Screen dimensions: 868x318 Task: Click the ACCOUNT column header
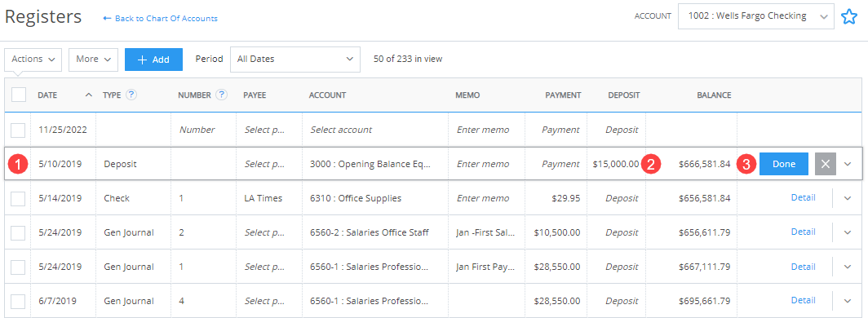tap(327, 95)
